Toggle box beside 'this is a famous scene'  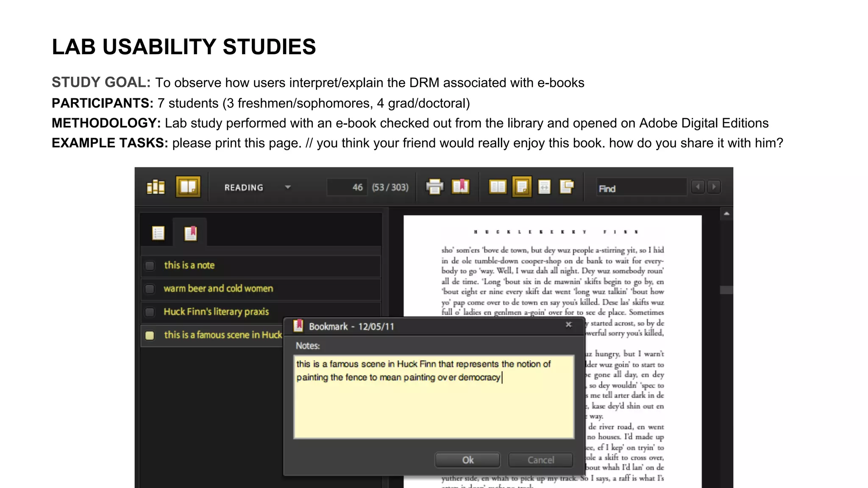(x=150, y=335)
